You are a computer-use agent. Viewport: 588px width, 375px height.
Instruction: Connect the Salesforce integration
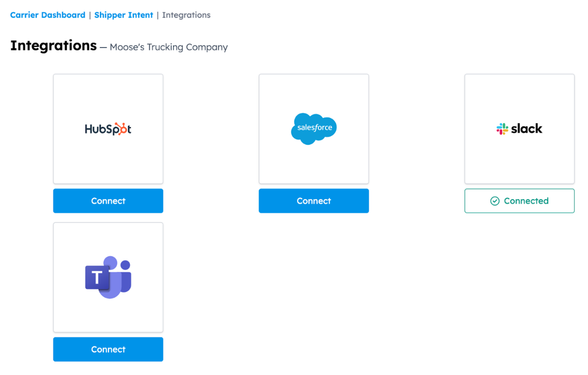314,201
